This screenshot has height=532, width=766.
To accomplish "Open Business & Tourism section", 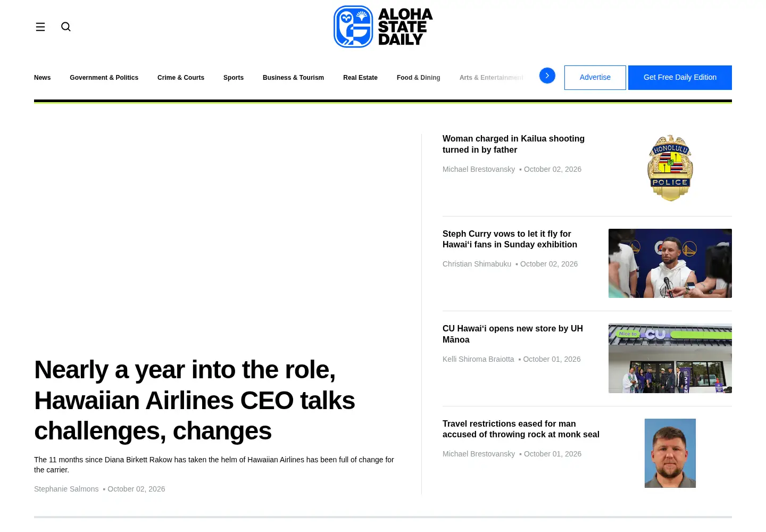I will (x=293, y=78).
